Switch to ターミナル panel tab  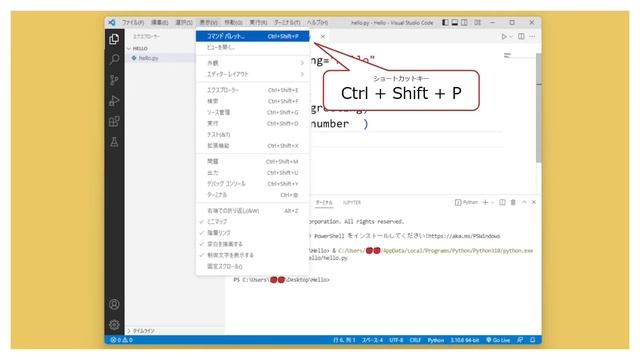point(324,202)
